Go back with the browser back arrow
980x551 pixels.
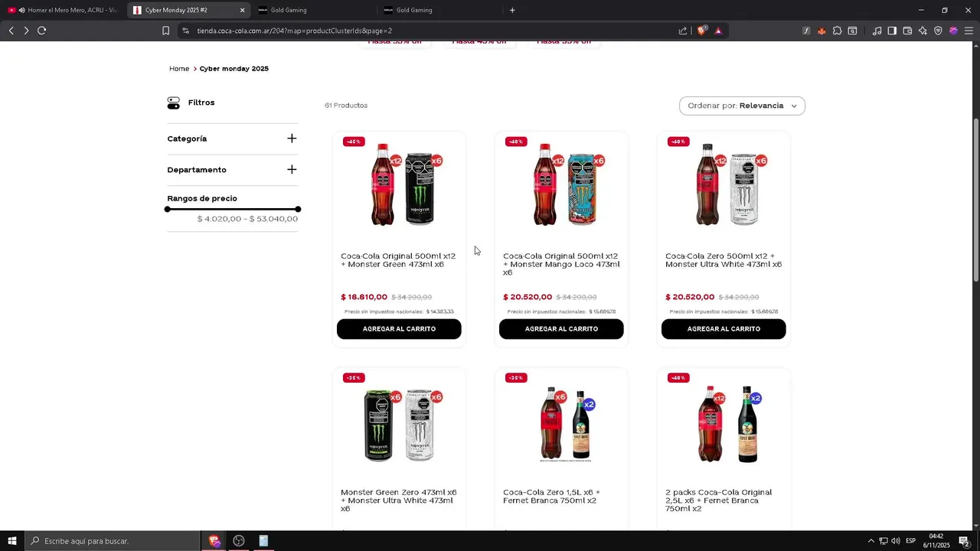pyautogui.click(x=11, y=31)
